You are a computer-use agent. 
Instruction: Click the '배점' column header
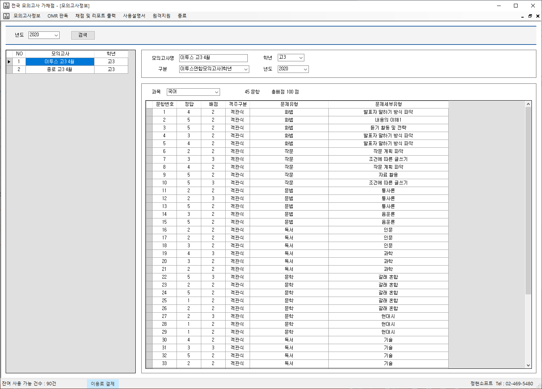213,104
